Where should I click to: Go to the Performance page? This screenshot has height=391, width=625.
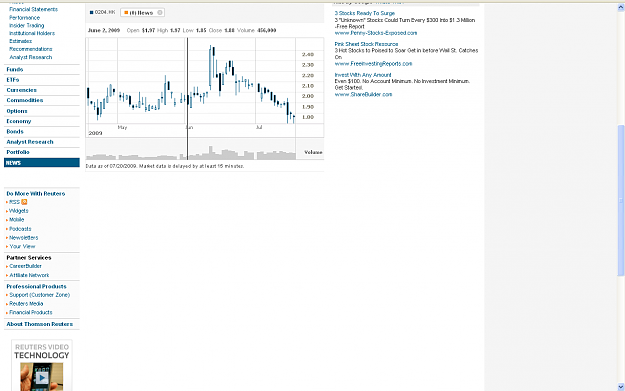25,18
